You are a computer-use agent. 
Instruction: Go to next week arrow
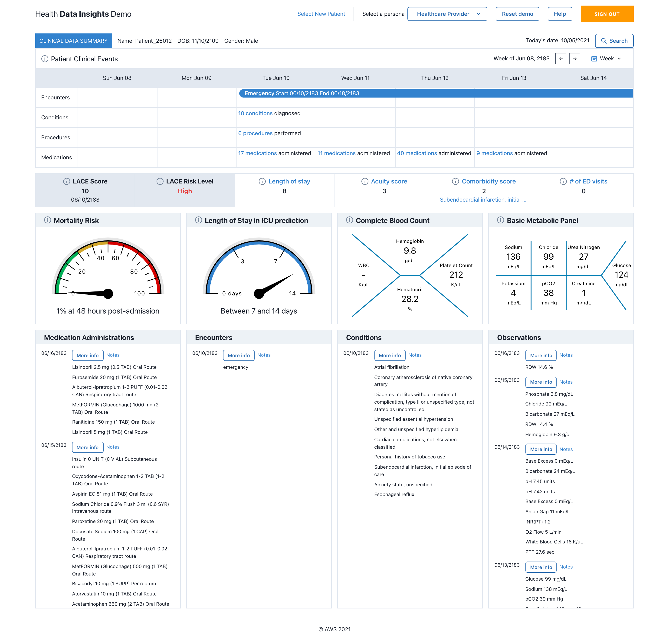point(575,59)
